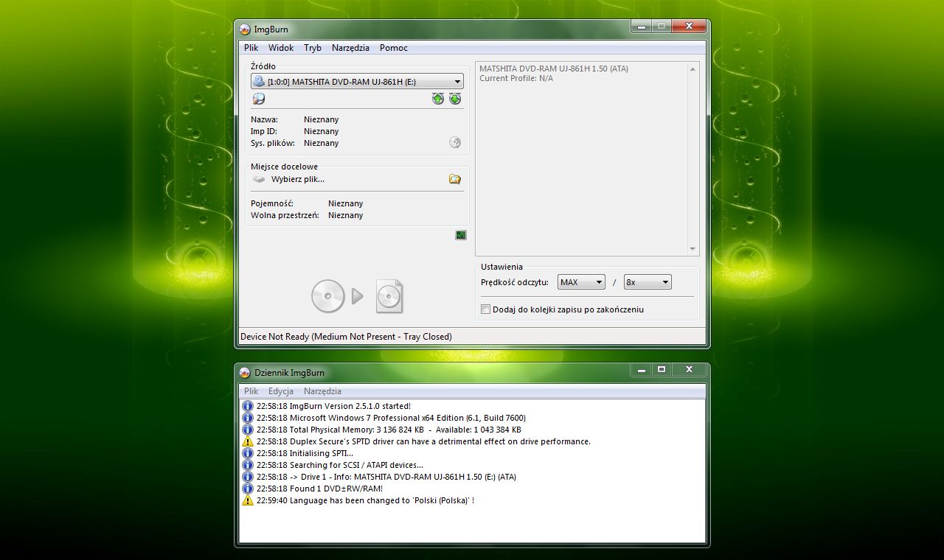Click the info panel scrollbar up arrow
The height and width of the screenshot is (560, 944).
pos(693,69)
